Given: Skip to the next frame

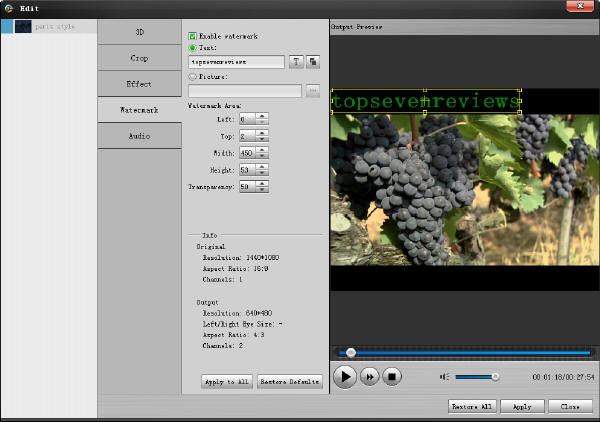Looking at the screenshot, I should coord(369,377).
